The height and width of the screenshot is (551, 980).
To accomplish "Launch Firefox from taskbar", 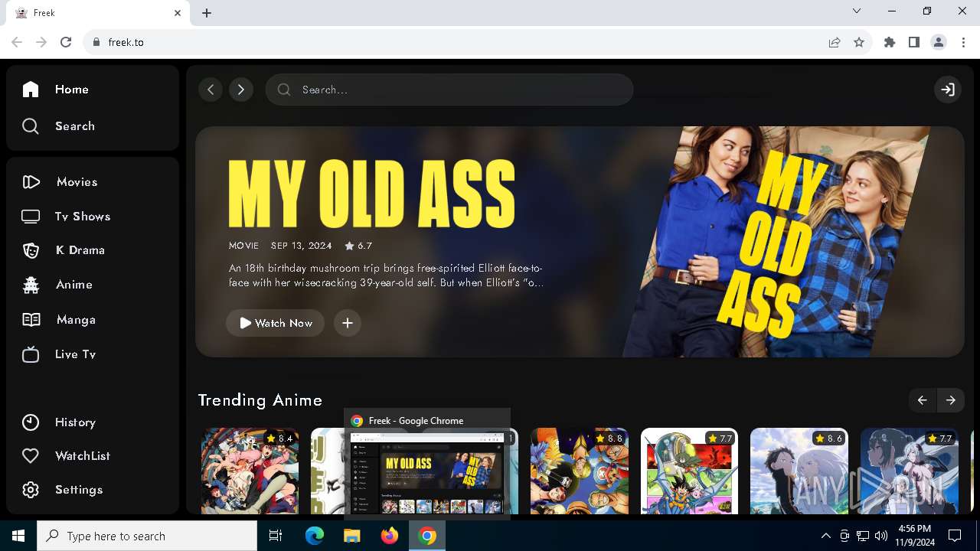I will [x=390, y=536].
